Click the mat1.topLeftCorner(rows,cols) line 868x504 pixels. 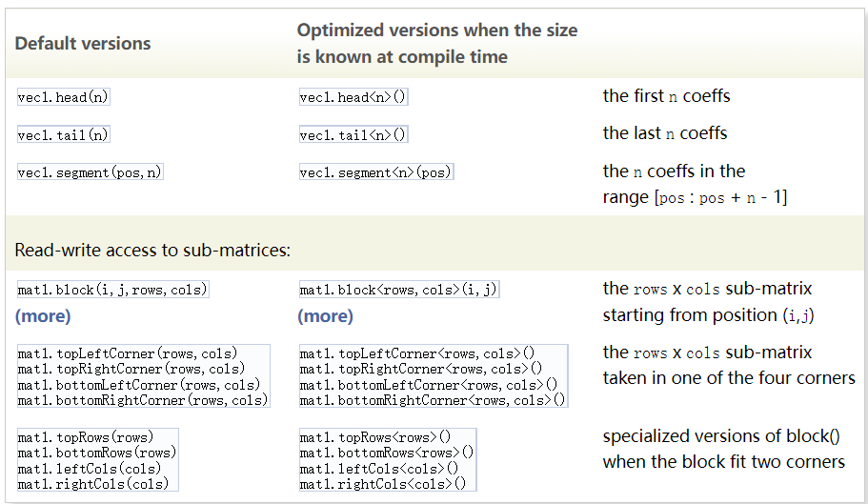pos(128,353)
